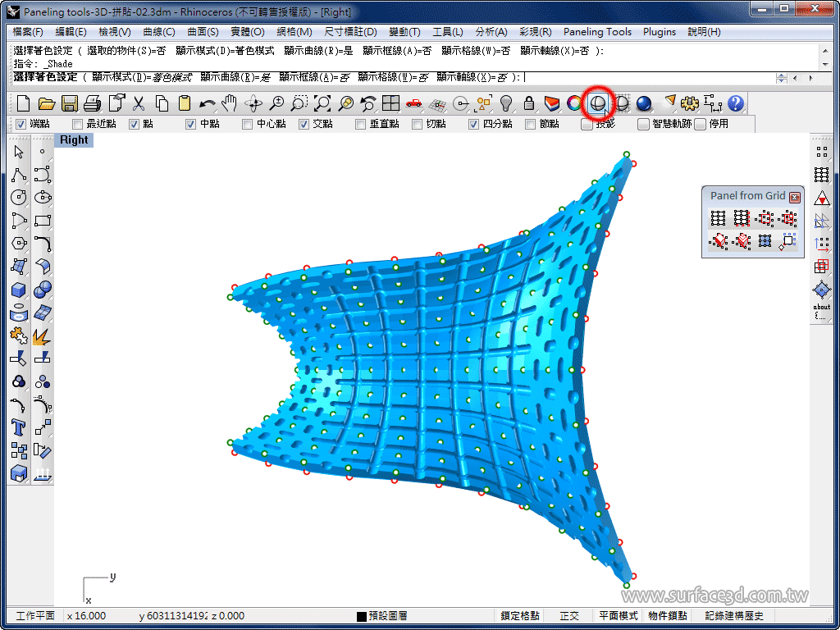Click the Open file folder icon
840x630 pixels.
coord(47,103)
